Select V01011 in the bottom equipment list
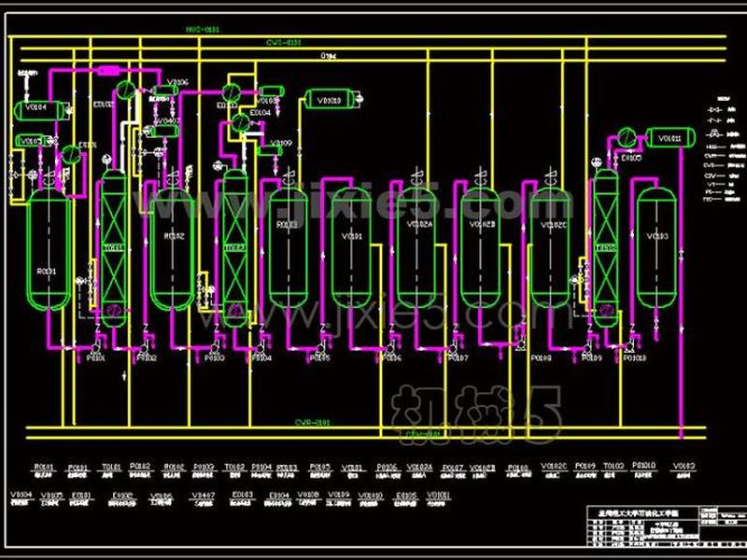The image size is (747, 560). click(x=438, y=496)
